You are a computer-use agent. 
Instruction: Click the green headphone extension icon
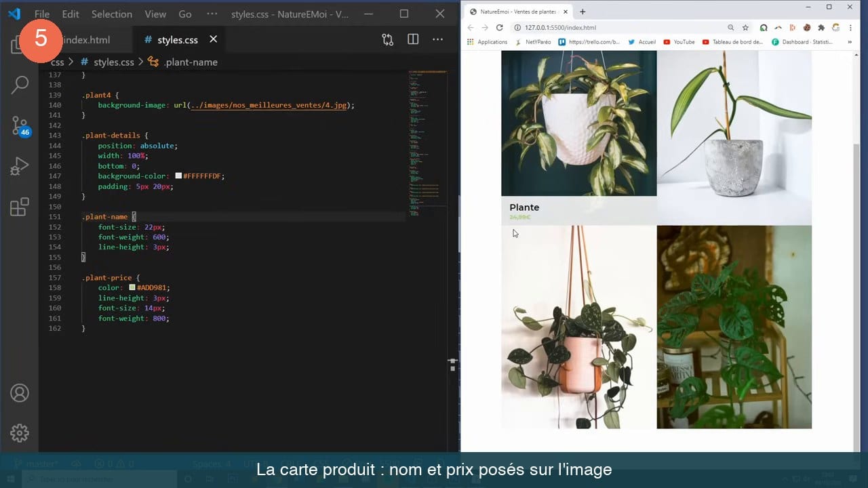point(764,28)
